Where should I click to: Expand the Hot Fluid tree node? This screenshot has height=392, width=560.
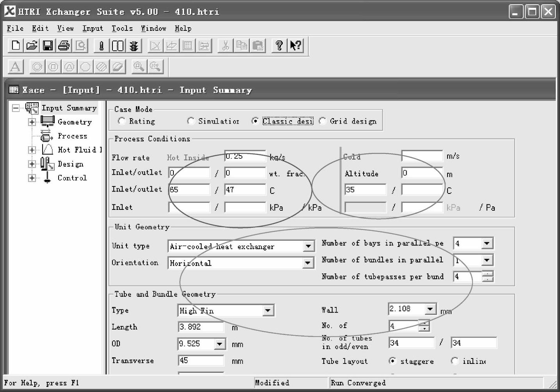click(32, 150)
